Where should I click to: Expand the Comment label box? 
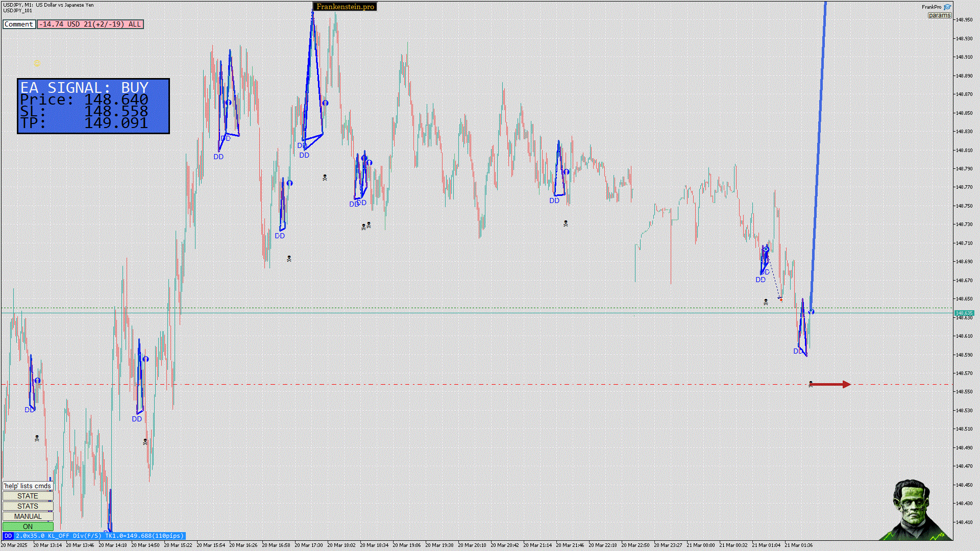pyautogui.click(x=19, y=24)
